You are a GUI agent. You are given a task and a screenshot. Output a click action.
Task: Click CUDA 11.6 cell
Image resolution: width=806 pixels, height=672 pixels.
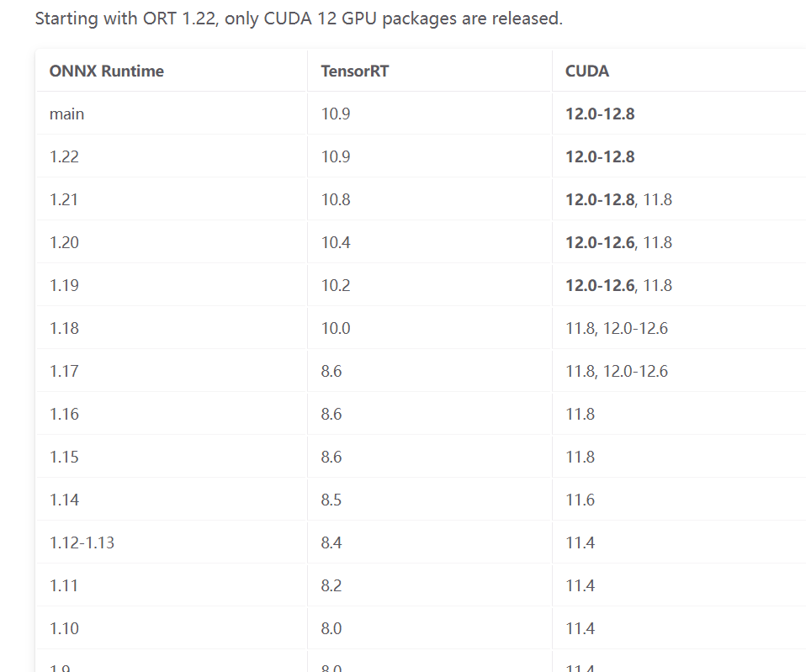pos(580,500)
